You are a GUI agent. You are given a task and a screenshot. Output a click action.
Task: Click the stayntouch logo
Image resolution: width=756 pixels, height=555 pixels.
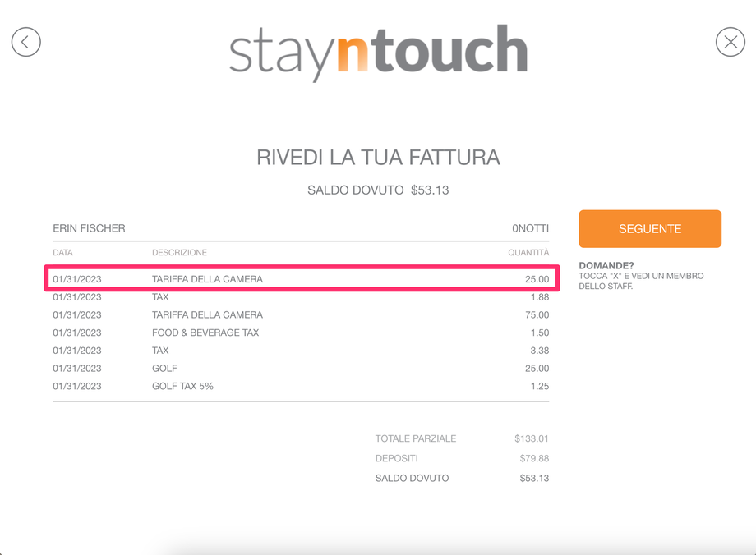pyautogui.click(x=379, y=53)
